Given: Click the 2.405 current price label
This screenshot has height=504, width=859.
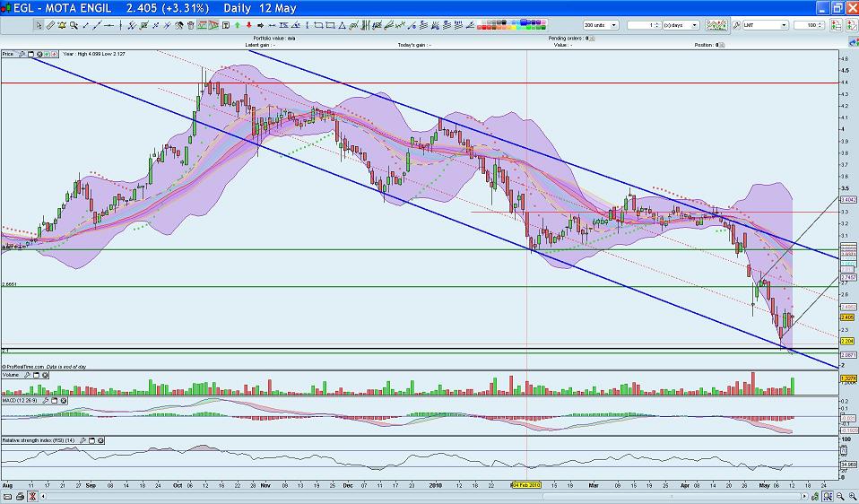Looking at the screenshot, I should point(847,317).
